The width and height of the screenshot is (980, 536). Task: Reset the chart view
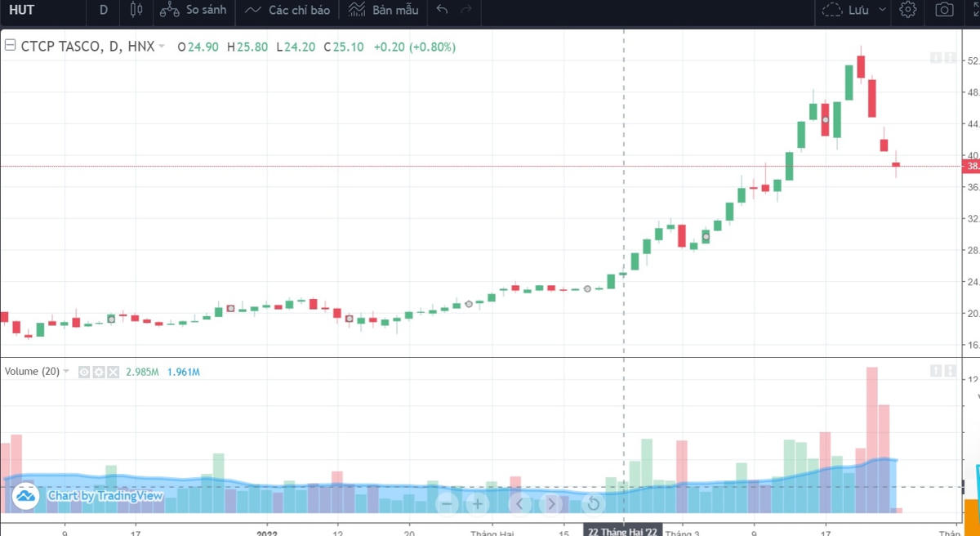point(594,503)
